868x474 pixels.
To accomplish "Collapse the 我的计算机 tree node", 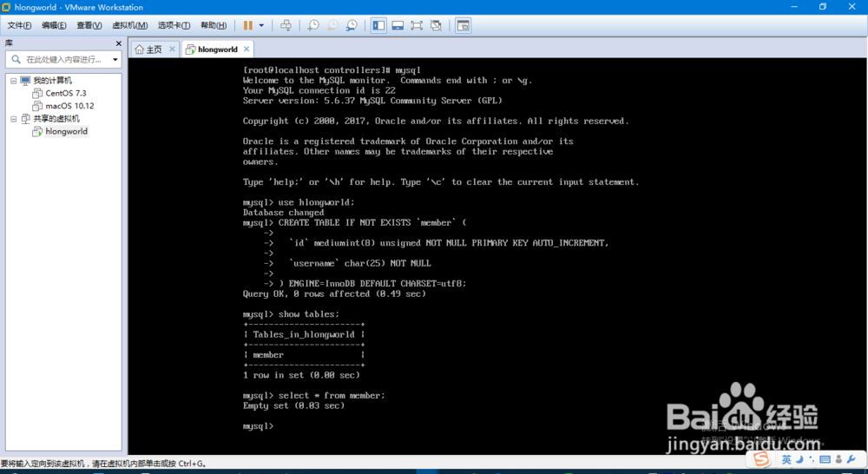I will point(14,81).
